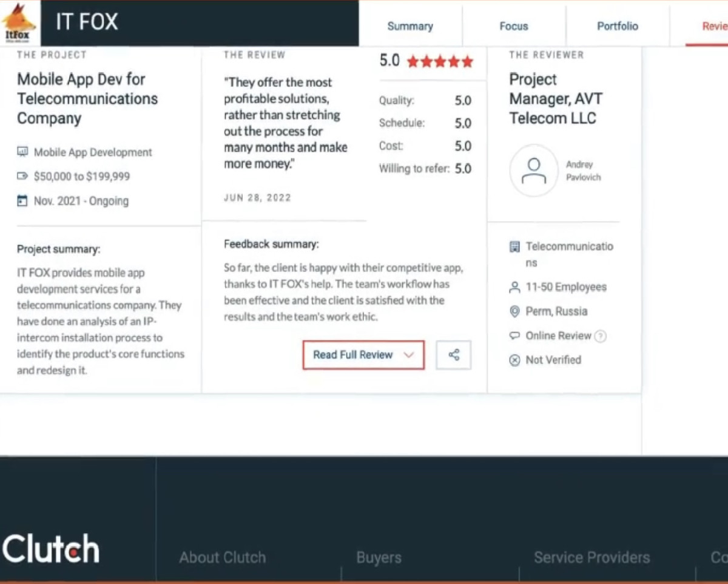Screen dimensions: 728x584
Task: Click the Feedback summary heading
Action: [x=271, y=244]
